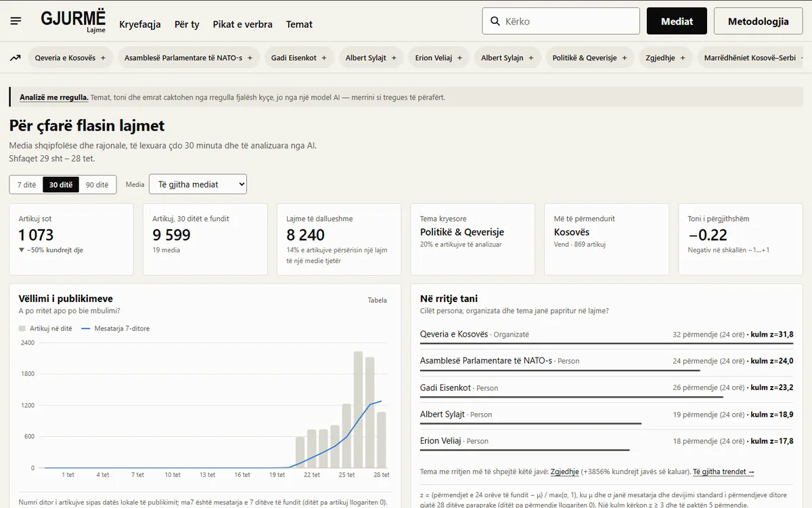Click Mesatarja 7-ditore legend line
This screenshot has width=812, height=508.
85,329
